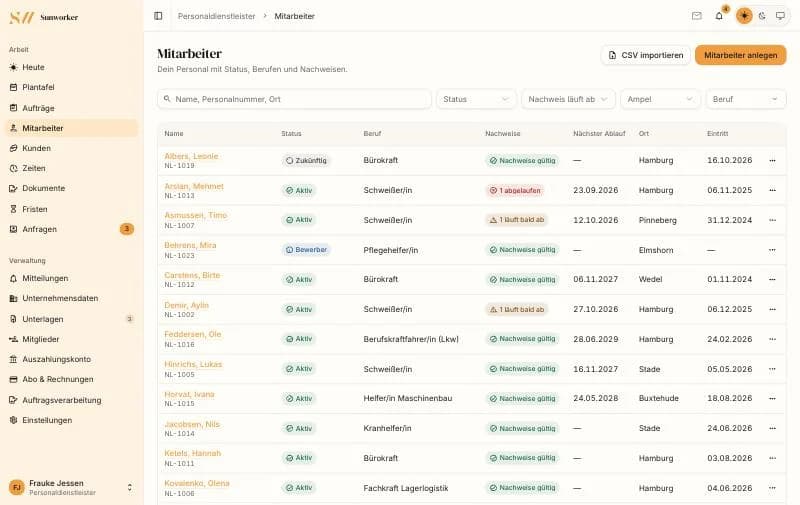Image resolution: width=800 pixels, height=505 pixels.
Task: Switch to light theme sun icon
Action: click(x=744, y=16)
